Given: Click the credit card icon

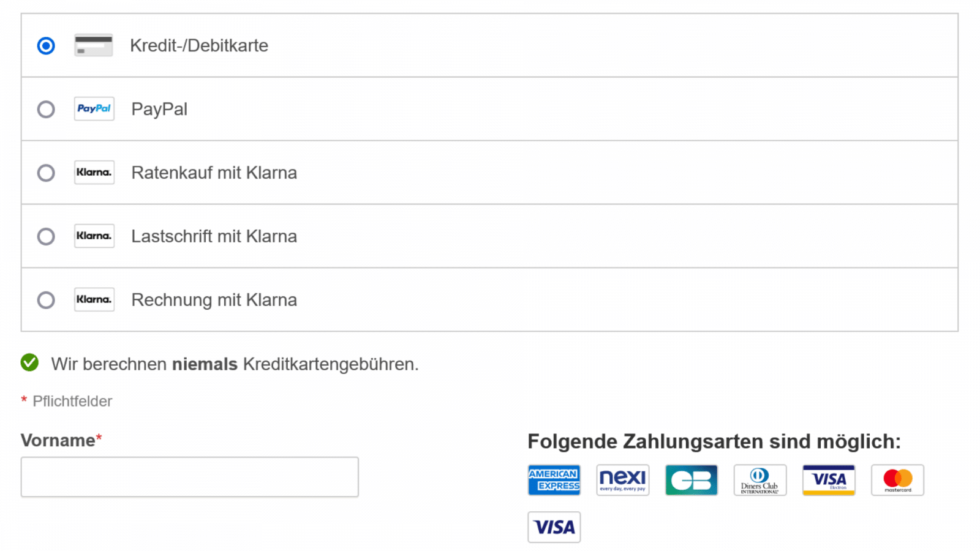Looking at the screenshot, I should point(93,45).
